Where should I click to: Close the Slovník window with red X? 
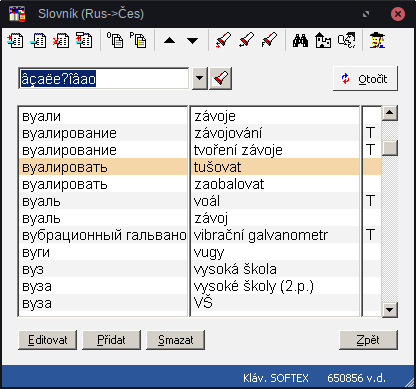[x=397, y=14]
